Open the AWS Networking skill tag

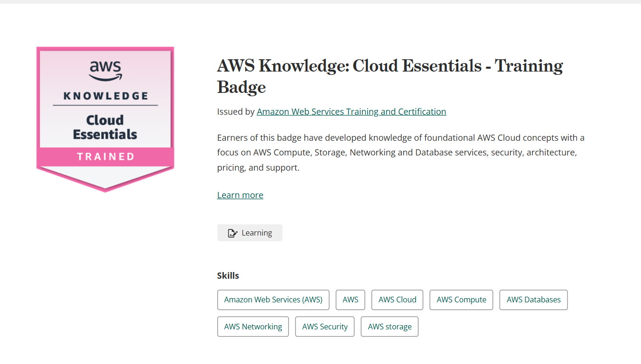click(253, 327)
